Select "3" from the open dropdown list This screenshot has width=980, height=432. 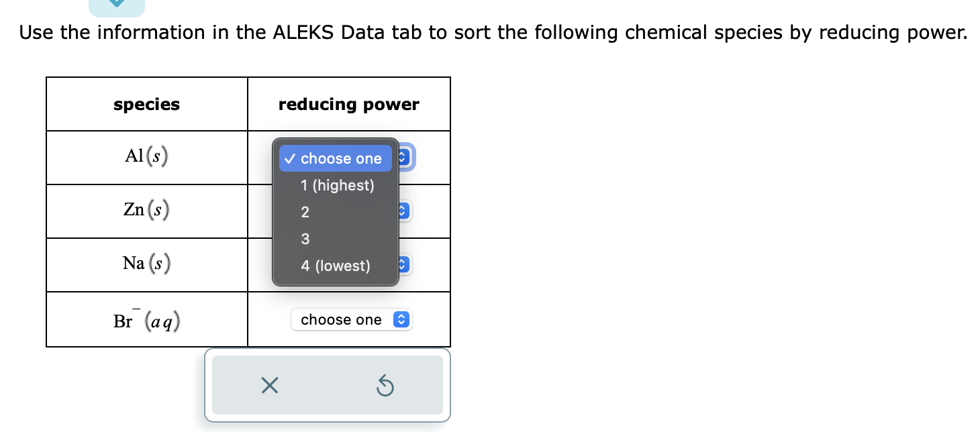click(x=305, y=239)
